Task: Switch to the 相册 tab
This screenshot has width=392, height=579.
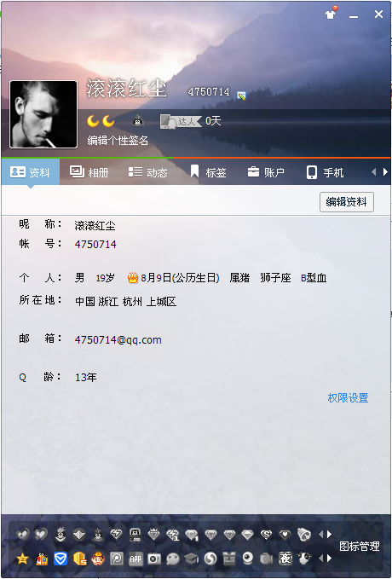Action: coord(89,172)
